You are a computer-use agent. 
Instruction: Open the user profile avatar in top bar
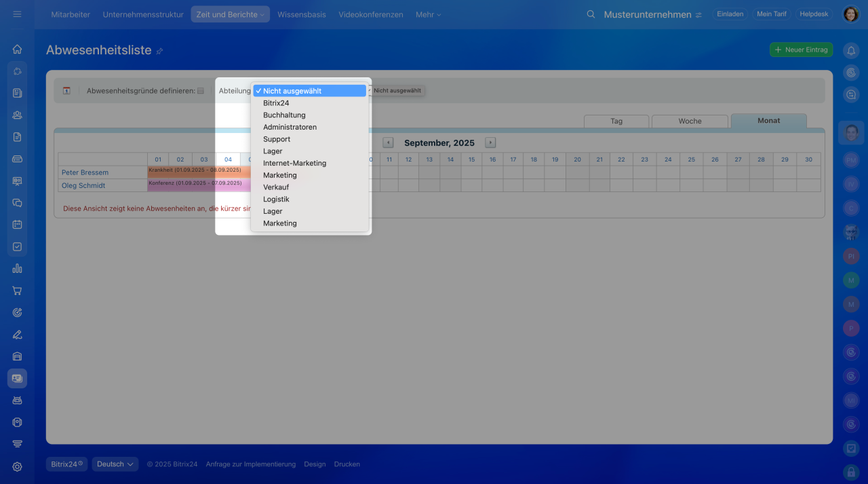[x=850, y=14]
